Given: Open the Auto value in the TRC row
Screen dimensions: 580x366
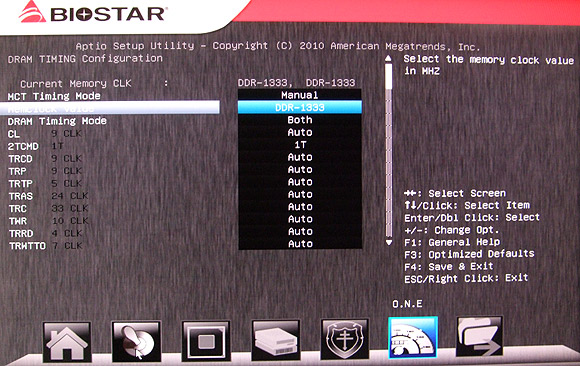Looking at the screenshot, I should [x=300, y=206].
